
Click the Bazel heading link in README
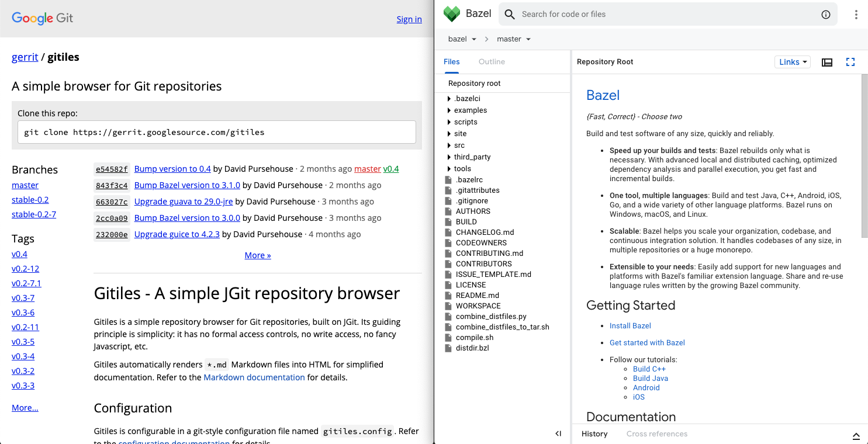pos(603,95)
